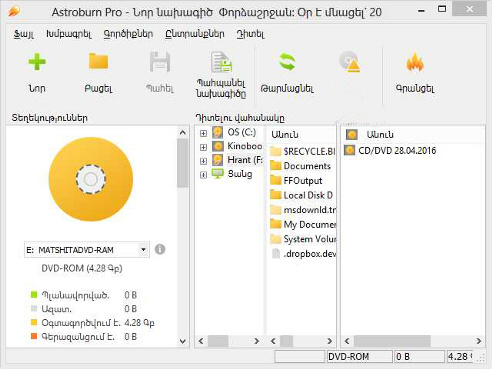Maximize the Astroburn Pro window
The width and height of the screenshot is (492, 369).
tap(442, 9)
